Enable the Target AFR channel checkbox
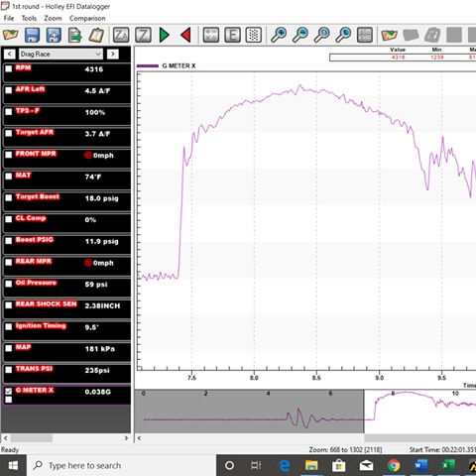Screen dimensions: 476x476 point(9,133)
